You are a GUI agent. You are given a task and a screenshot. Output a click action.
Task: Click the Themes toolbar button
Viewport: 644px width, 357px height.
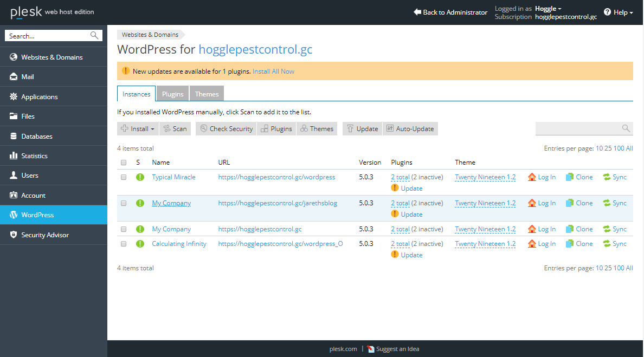click(317, 128)
